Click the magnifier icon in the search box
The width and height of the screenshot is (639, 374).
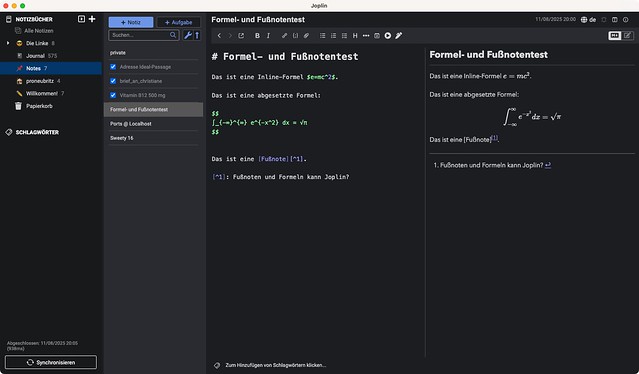pos(173,35)
